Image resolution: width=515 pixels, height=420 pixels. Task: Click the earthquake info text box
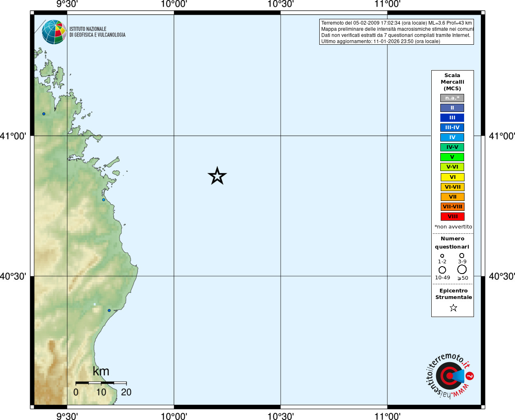pyautogui.click(x=396, y=32)
